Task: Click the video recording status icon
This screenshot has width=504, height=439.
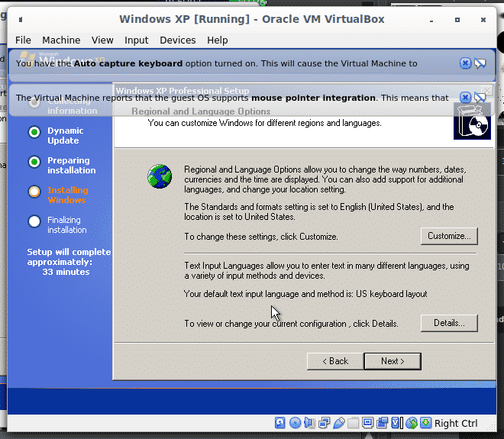Action: point(382,423)
